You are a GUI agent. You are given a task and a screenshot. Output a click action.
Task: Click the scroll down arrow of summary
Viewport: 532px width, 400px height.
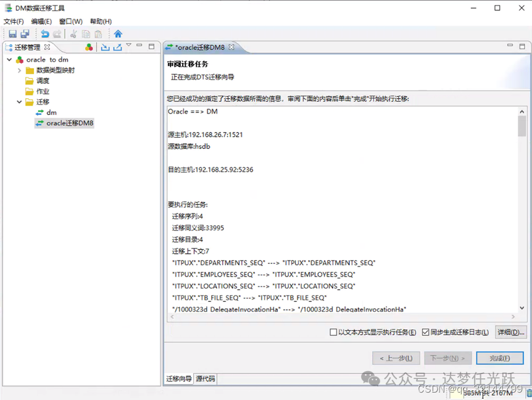pos(522,308)
